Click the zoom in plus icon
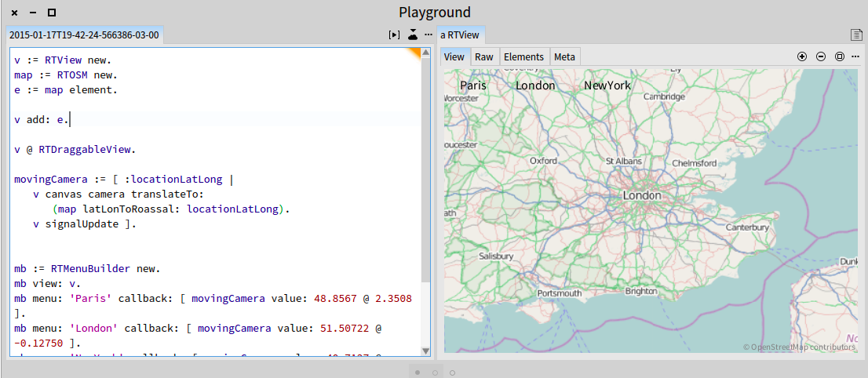The width and height of the screenshot is (868, 378). pyautogui.click(x=802, y=56)
